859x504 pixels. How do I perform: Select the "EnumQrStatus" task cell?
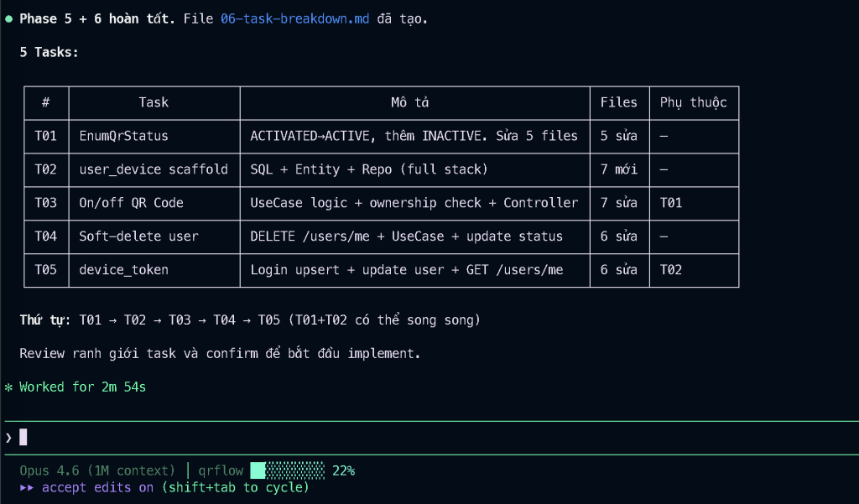pos(123,136)
